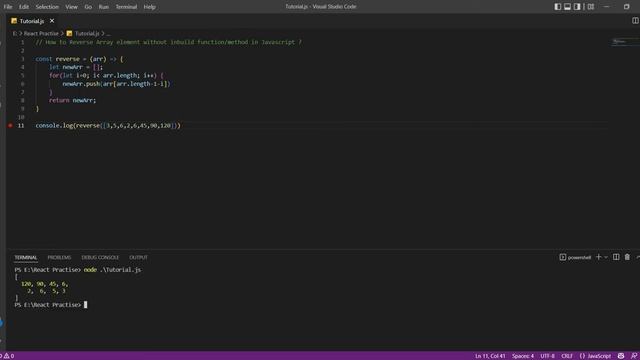The width and height of the screenshot is (640, 360).
Task: Switch to the DEBUG CONSOLE panel tab
Action: click(100, 258)
